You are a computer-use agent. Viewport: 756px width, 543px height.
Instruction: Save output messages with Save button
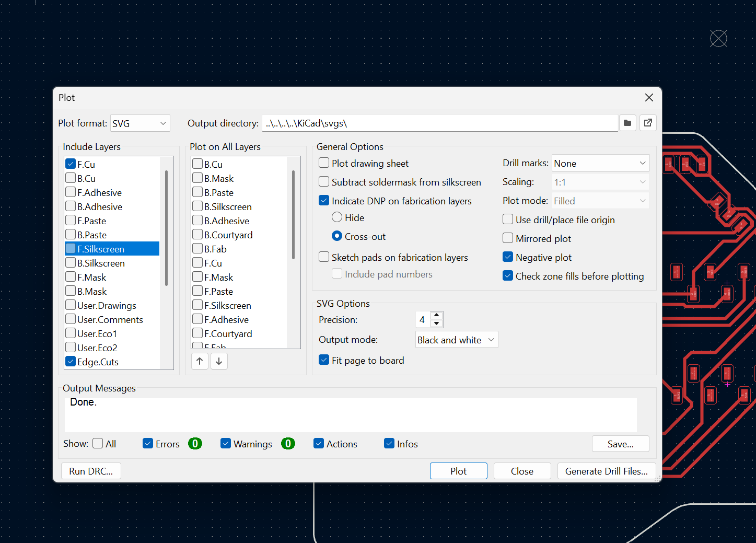click(x=621, y=444)
